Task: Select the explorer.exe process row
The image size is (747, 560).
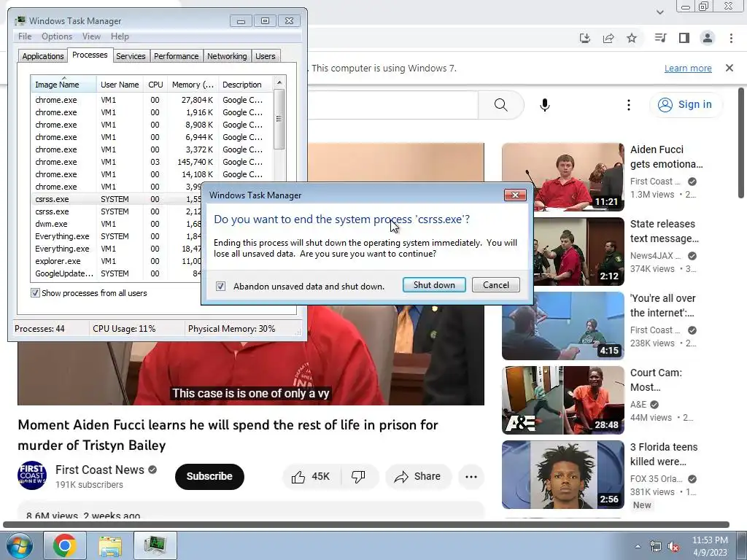Action: pyautogui.click(x=116, y=261)
